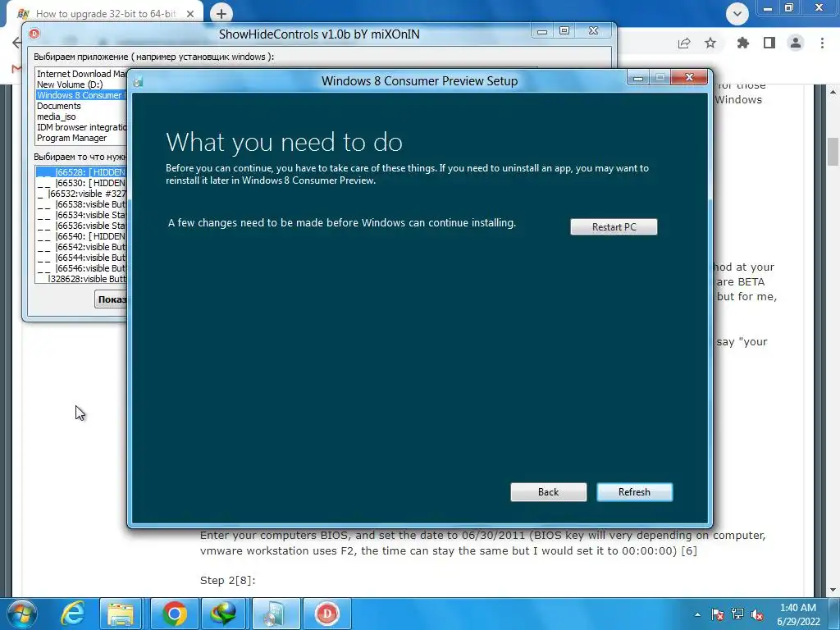Open network tray icon
The width and height of the screenshot is (840, 630).
(x=737, y=614)
